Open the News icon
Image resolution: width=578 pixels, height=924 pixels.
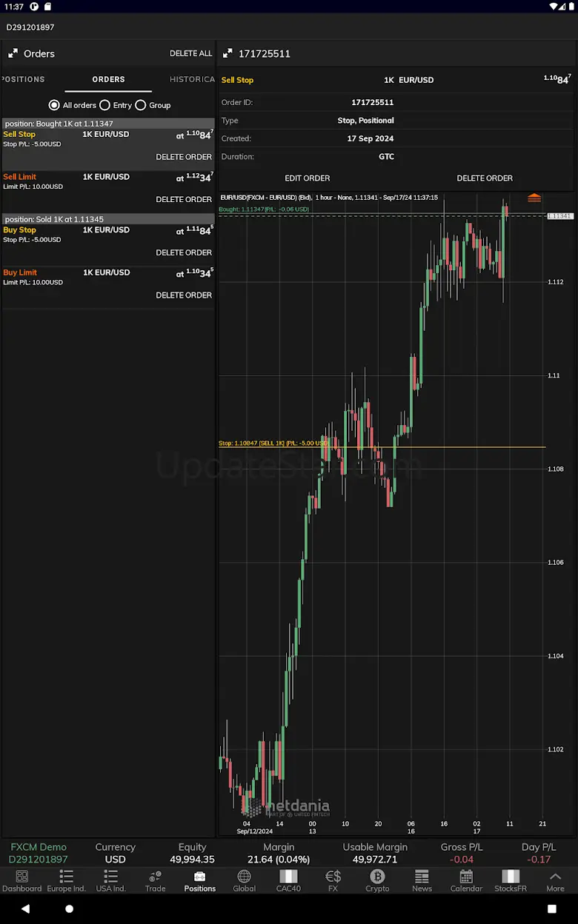(422, 877)
